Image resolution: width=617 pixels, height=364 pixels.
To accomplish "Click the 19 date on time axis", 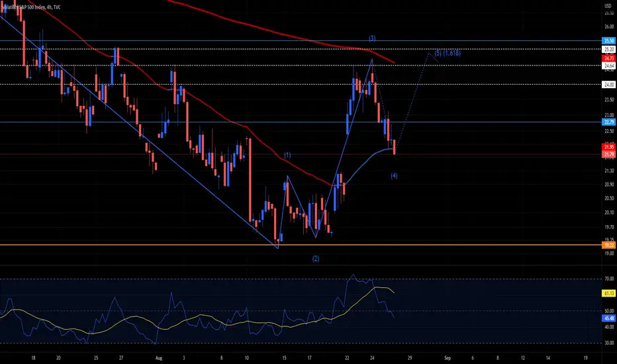I will [x=585, y=358].
